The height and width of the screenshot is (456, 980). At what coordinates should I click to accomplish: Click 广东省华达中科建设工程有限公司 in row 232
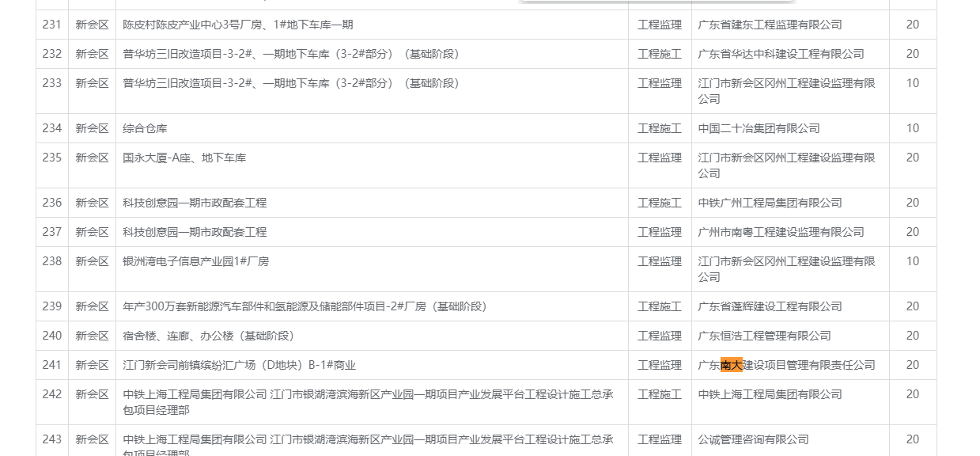pos(781,54)
